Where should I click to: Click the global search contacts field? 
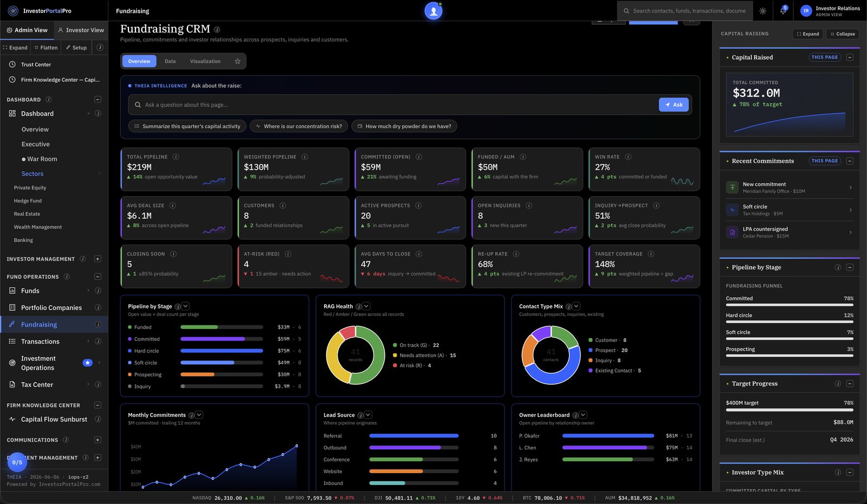[684, 11]
